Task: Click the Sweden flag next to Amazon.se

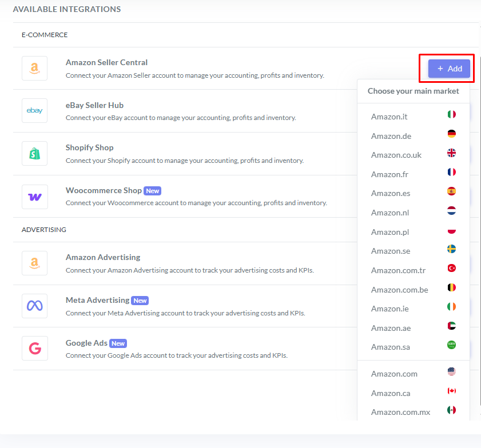Action: coord(452,249)
